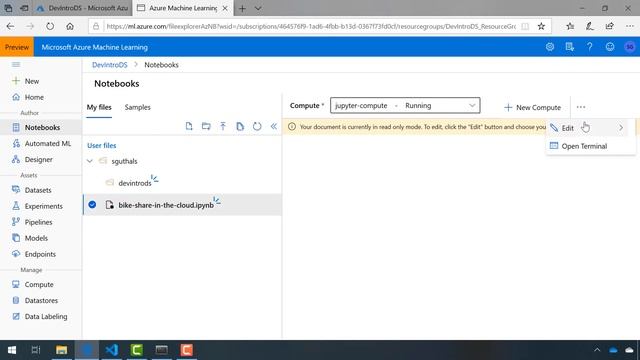Screen dimensions: 640x360
Task: Click the upload files icon
Action: (223, 126)
